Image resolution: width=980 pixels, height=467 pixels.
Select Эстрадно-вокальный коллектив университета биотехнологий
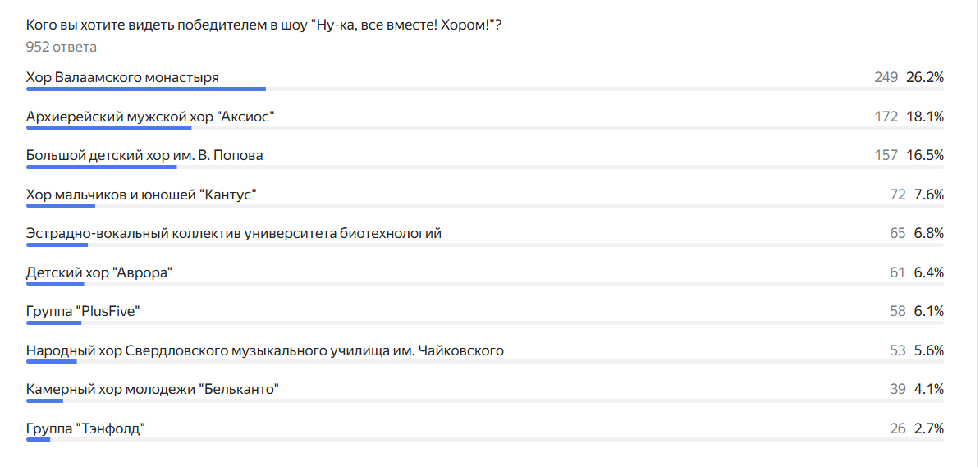pos(234,233)
